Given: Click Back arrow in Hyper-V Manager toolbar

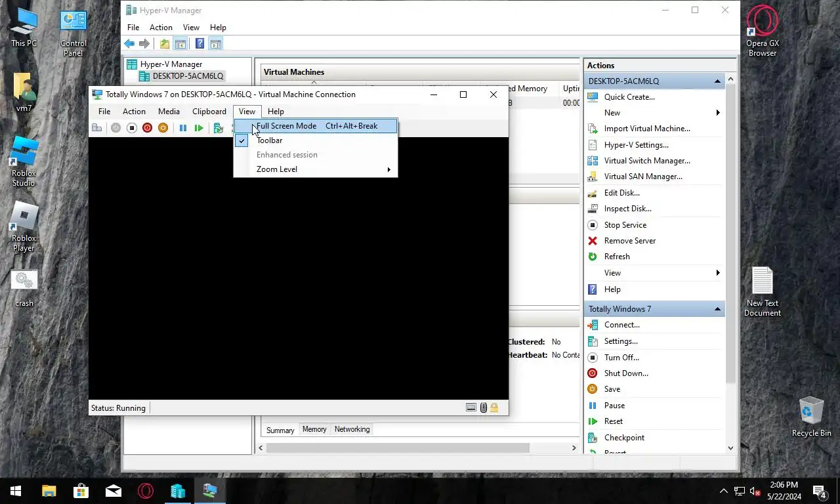Looking at the screenshot, I should [129, 44].
